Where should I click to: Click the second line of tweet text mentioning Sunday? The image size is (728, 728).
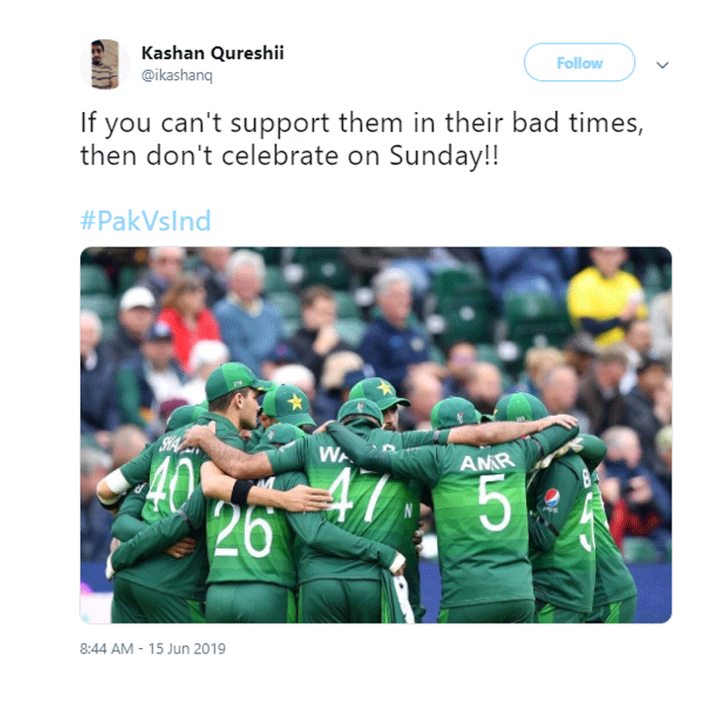[289, 156]
